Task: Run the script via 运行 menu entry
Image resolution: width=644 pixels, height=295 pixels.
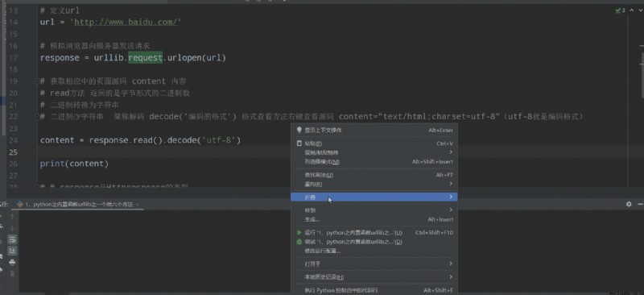Action: (x=374, y=232)
